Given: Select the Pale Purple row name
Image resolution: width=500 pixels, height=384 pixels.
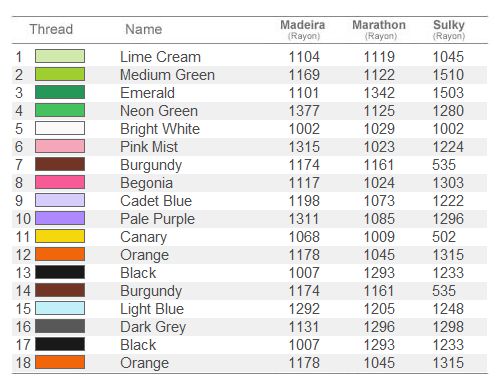Looking at the screenshot, I should point(157,219).
